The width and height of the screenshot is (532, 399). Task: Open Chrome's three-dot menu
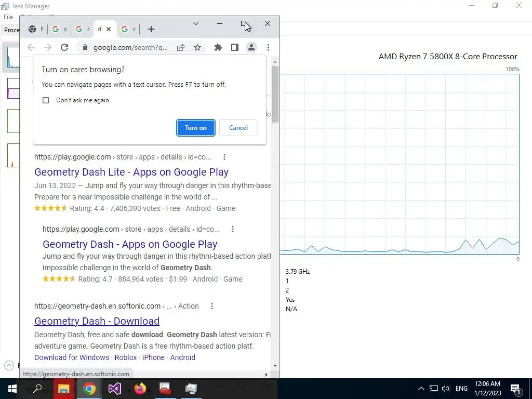click(269, 47)
